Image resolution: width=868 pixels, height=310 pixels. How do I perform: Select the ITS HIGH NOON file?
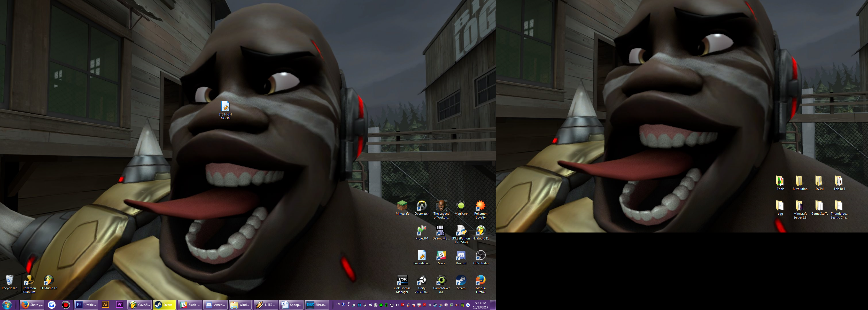[x=226, y=107]
